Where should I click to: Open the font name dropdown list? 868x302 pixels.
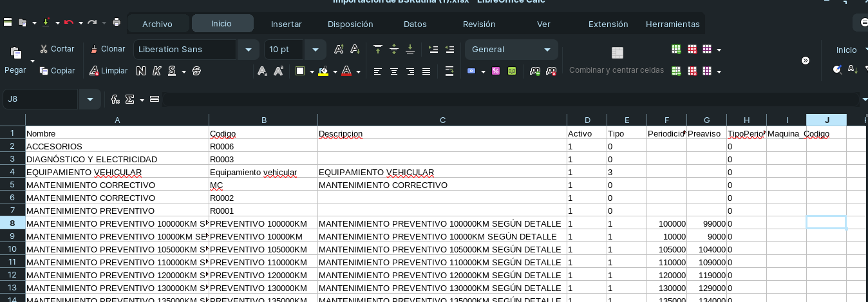[248, 50]
